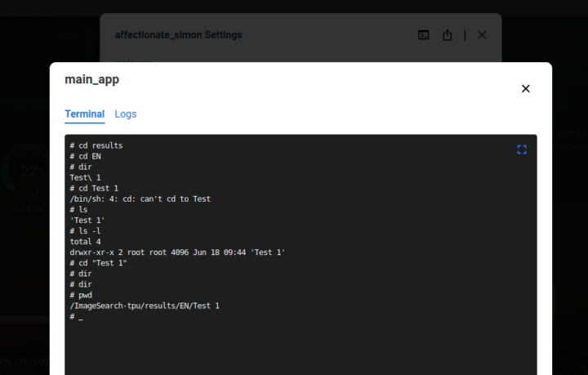
Task: Click the 'cd "Test 1"' command line
Action: [98, 263]
